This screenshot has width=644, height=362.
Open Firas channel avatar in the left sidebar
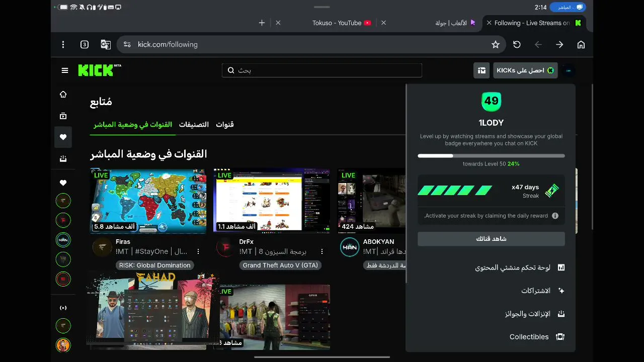63,201
